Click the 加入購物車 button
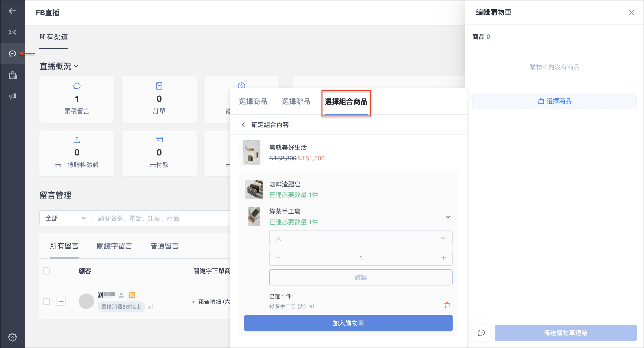Image resolution: width=644 pixels, height=348 pixels. coord(348,323)
